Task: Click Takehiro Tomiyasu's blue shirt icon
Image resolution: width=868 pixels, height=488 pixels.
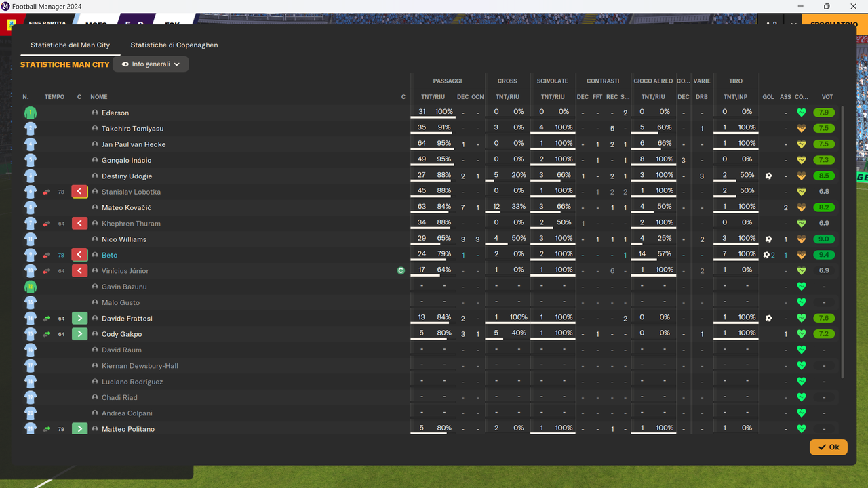Action: tap(30, 129)
